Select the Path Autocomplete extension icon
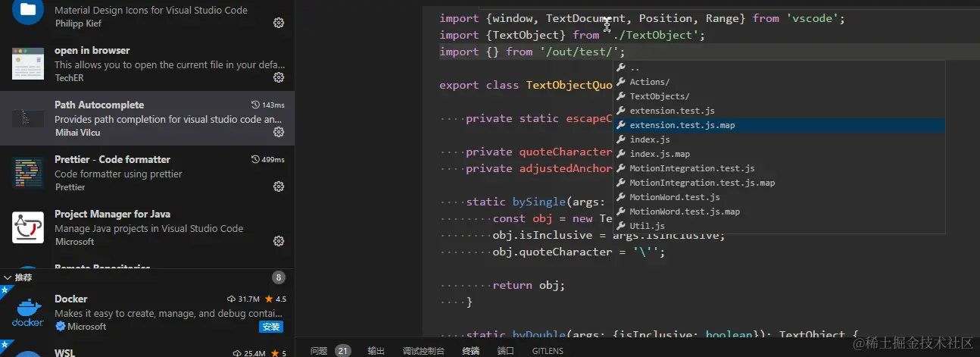 (x=28, y=118)
